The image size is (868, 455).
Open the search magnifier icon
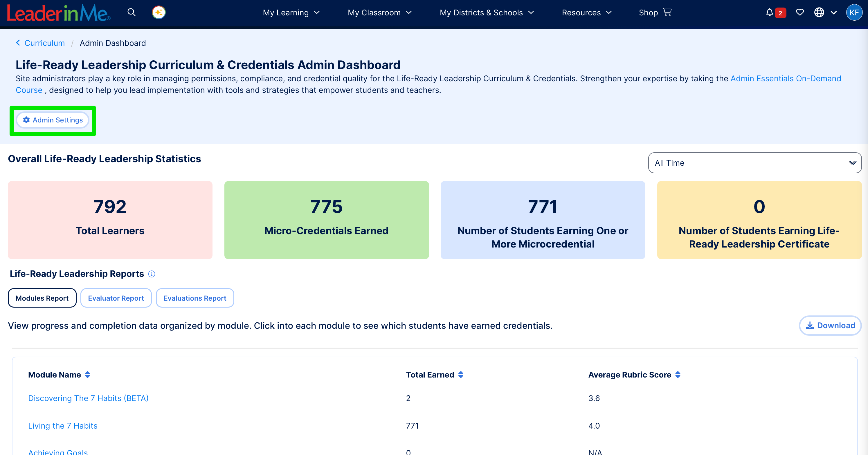coord(132,12)
